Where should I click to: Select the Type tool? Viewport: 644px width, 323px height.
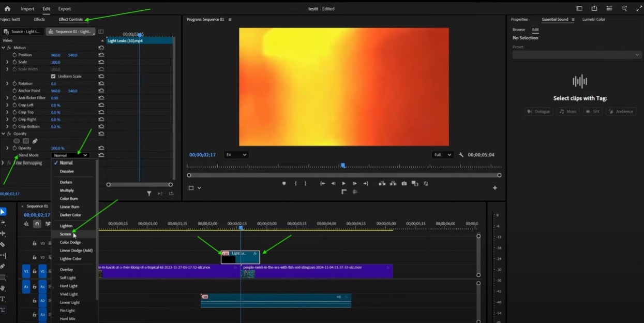pyautogui.click(x=3, y=299)
